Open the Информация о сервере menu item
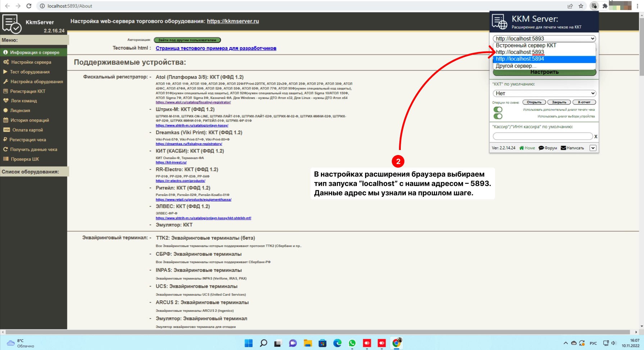 pyautogui.click(x=33, y=53)
